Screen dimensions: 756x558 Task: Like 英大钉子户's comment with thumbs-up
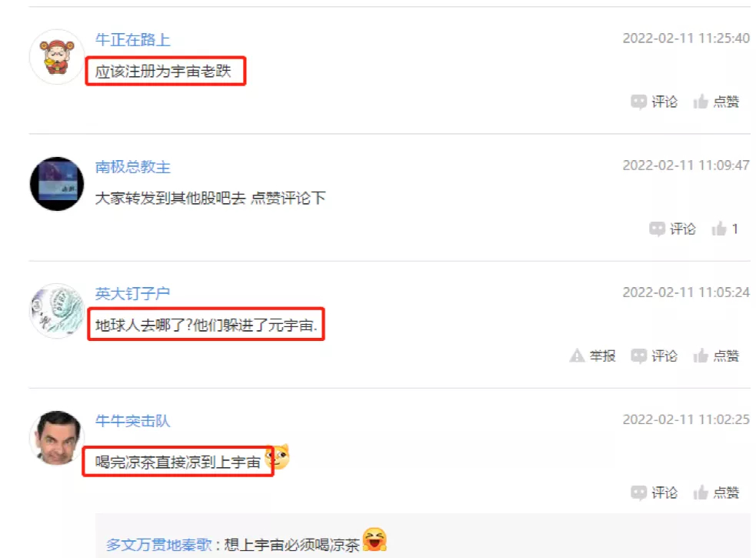(x=716, y=356)
